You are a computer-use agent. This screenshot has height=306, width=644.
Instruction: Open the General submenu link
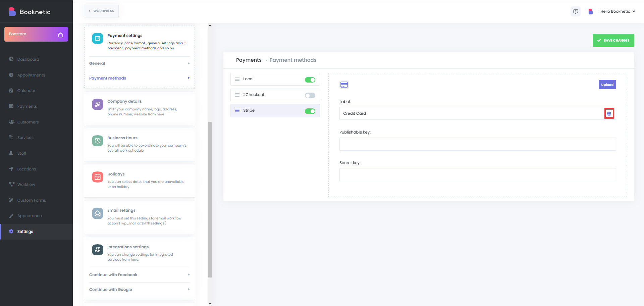(140, 63)
